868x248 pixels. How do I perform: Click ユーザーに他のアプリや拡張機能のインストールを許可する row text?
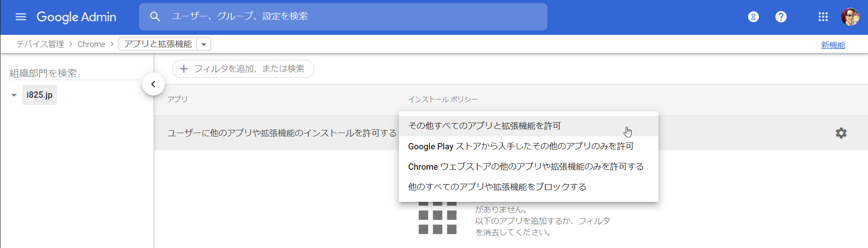pos(282,133)
